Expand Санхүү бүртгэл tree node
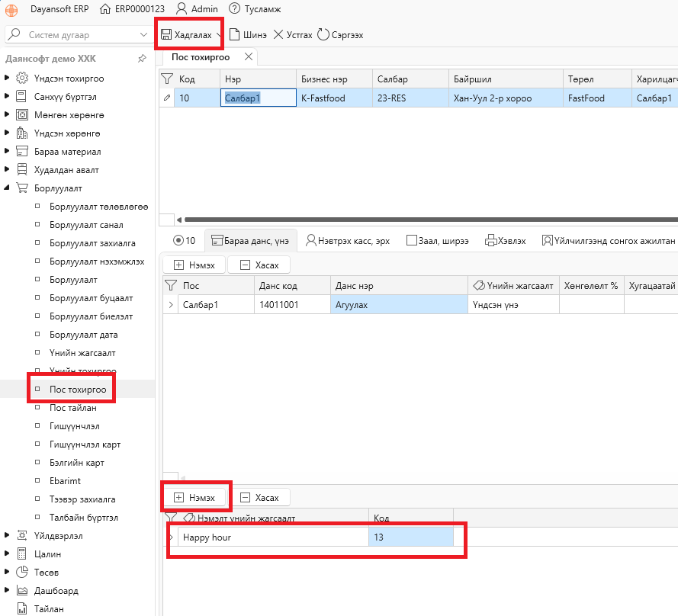 tap(7, 96)
